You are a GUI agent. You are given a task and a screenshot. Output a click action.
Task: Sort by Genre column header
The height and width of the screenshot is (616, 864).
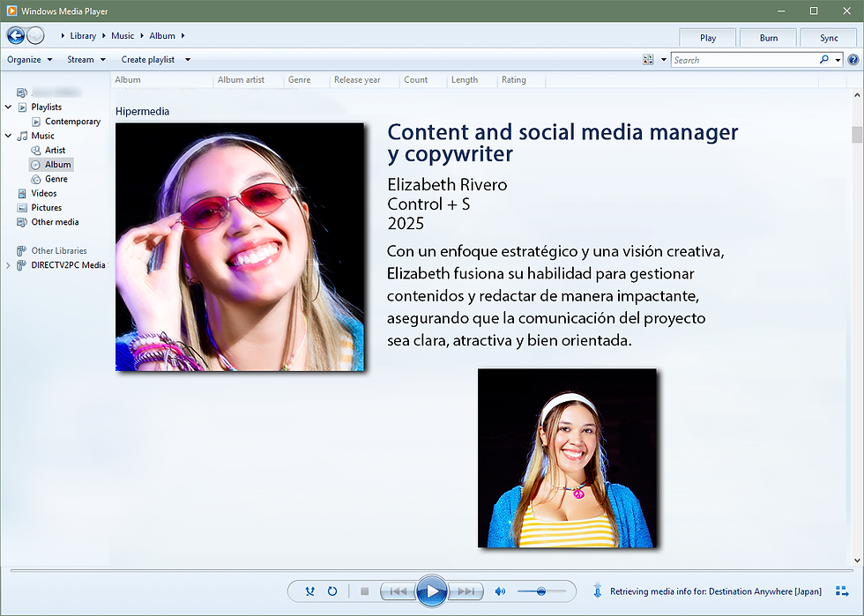click(307, 80)
